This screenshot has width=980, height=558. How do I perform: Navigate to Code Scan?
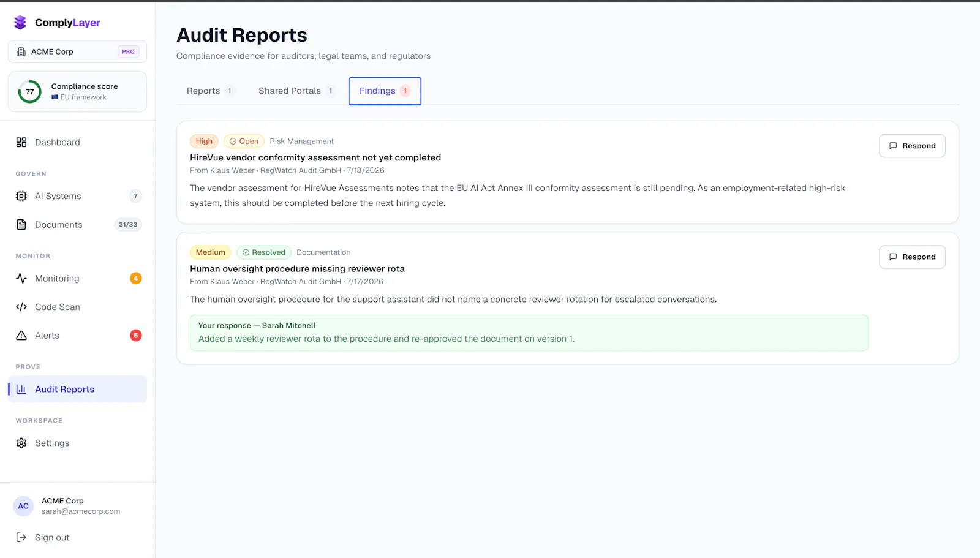point(77,307)
